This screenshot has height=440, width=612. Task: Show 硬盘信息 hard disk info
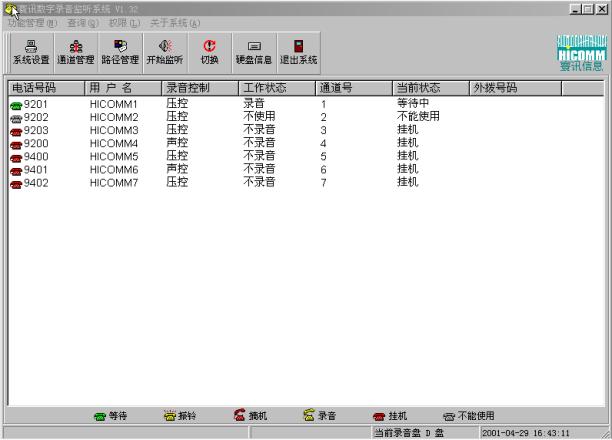(254, 52)
